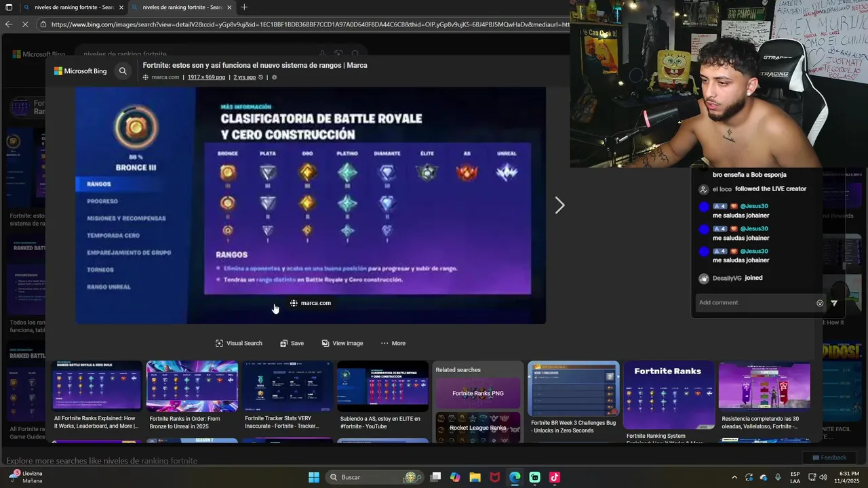Click the microphone tray icon
The image size is (868, 488).
click(778, 477)
